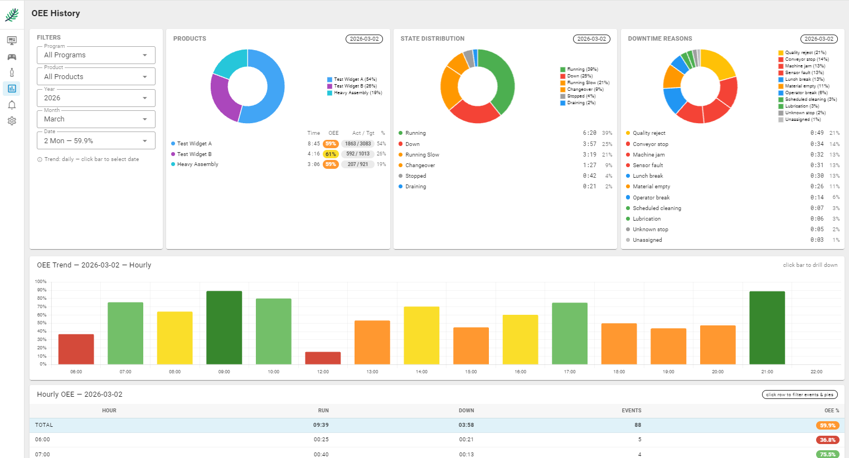Open the notifications bell in sidebar
The image size is (849, 458).
pyautogui.click(x=12, y=105)
